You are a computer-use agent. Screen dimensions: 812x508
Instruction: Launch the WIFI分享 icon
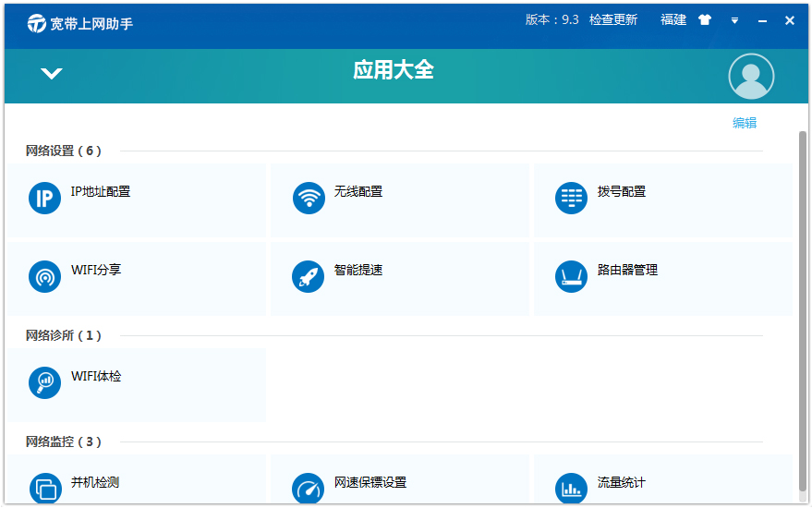pos(44,277)
